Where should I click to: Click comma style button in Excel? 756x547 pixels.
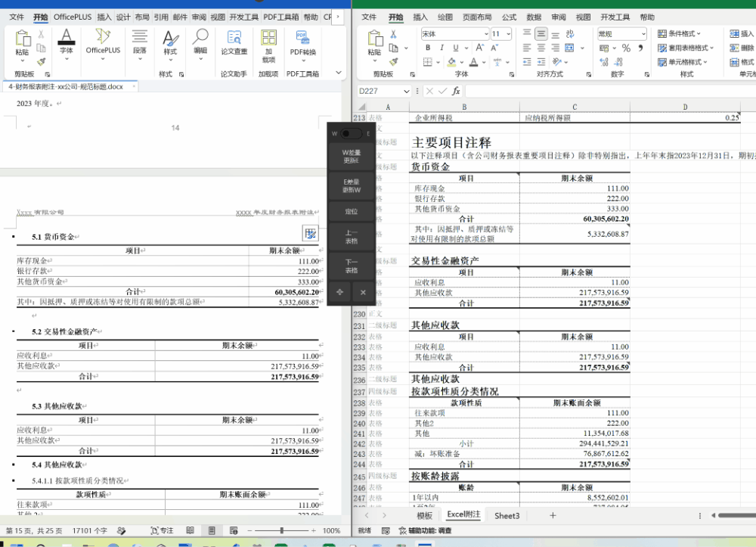tap(640, 48)
